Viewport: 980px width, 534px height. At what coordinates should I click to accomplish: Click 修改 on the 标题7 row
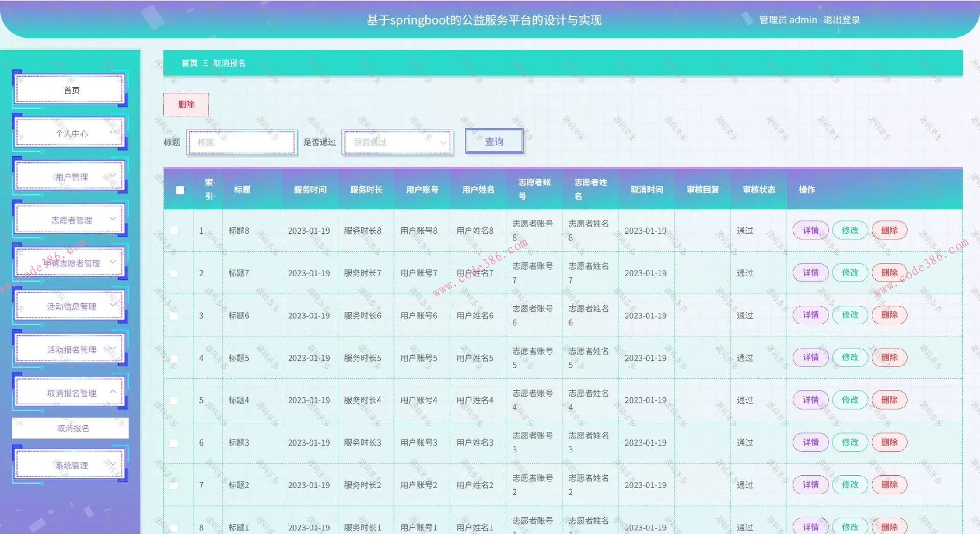pos(849,273)
